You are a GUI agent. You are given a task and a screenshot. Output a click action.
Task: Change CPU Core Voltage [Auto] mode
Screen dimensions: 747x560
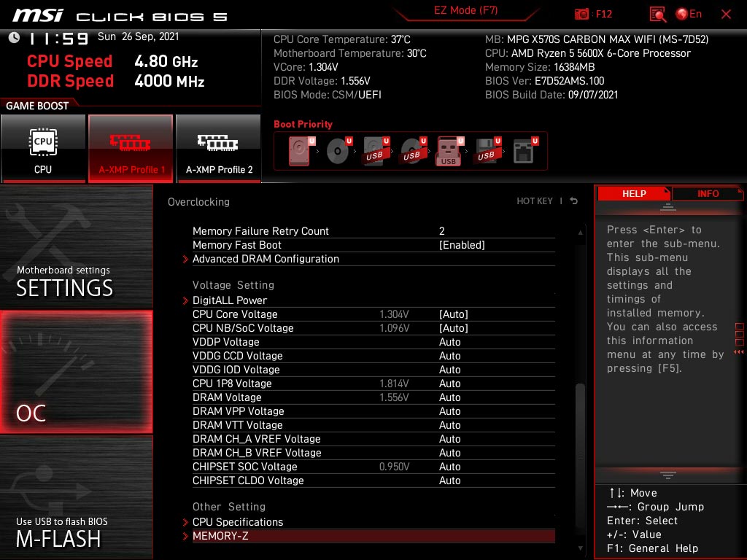[454, 314]
